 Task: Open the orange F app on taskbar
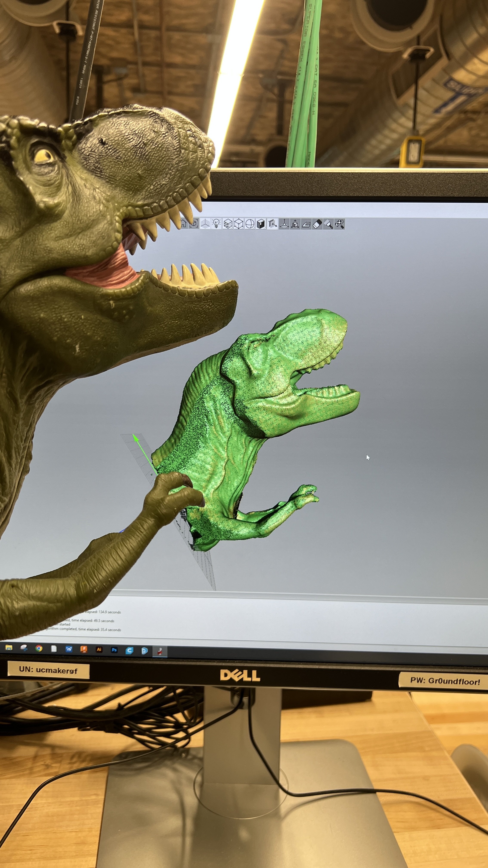pos(84,649)
